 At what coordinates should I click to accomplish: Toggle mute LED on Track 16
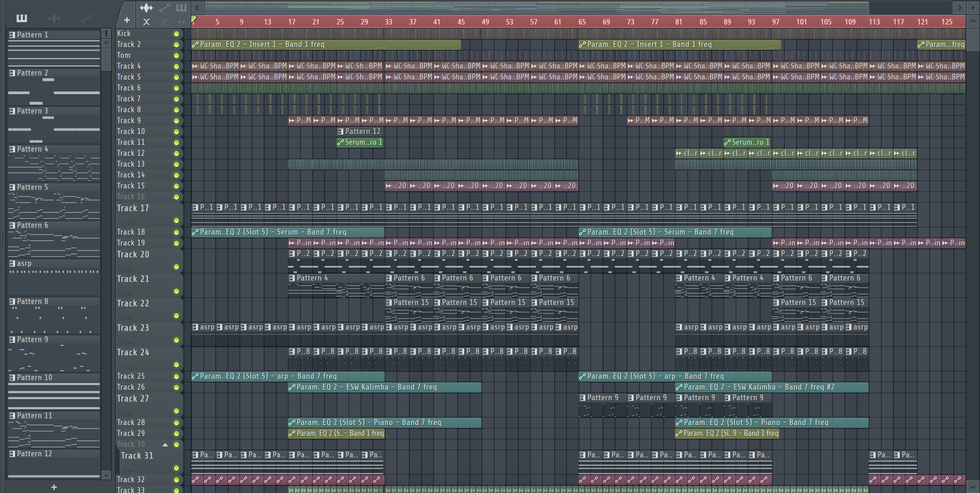point(176,197)
